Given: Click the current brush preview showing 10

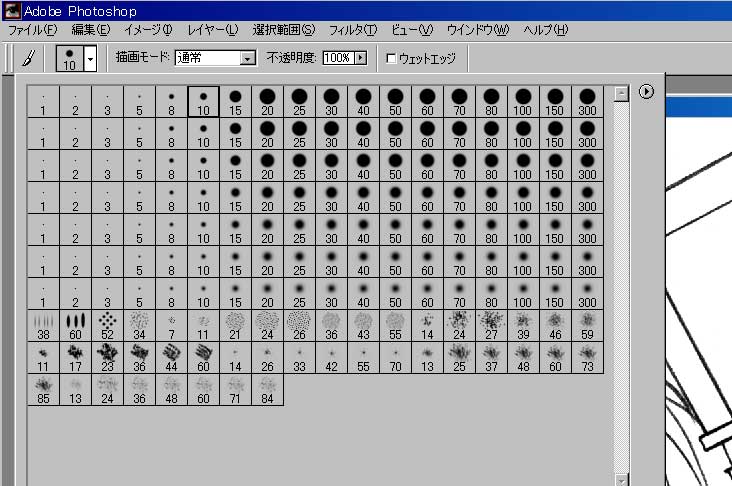Looking at the screenshot, I should 70,59.
